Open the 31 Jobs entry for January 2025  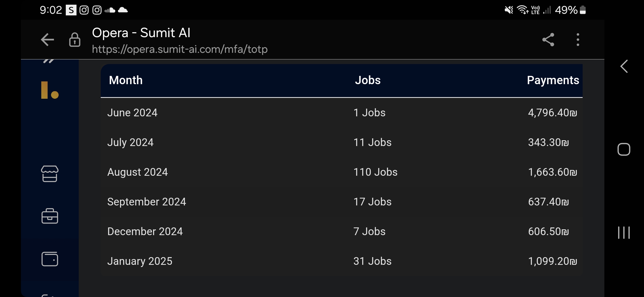(x=372, y=261)
